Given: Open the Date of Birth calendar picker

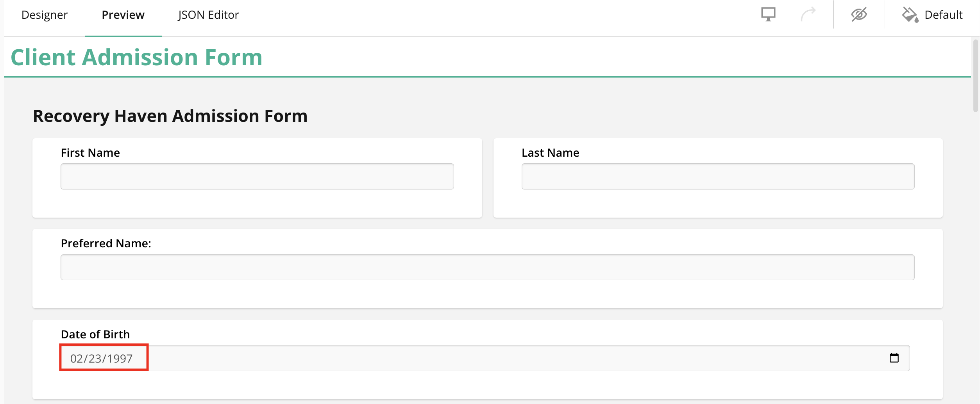Looking at the screenshot, I should coord(894,358).
